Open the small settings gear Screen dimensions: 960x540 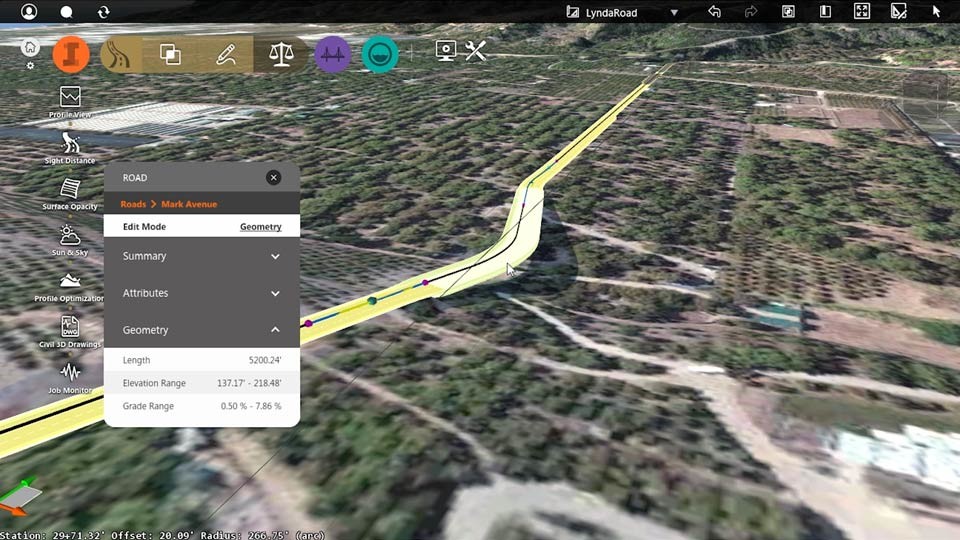click(x=30, y=66)
